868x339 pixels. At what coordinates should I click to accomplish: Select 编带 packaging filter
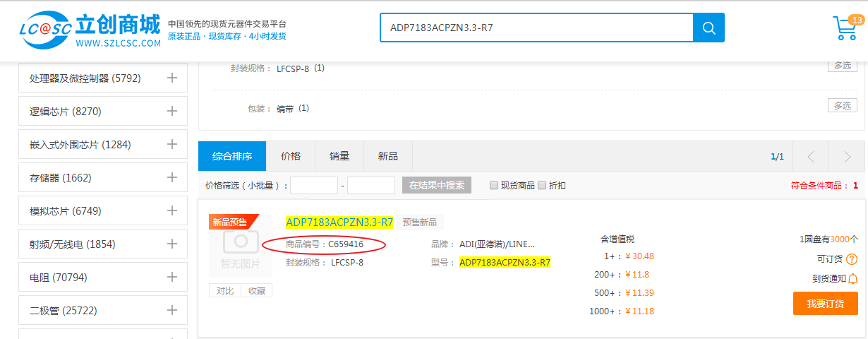click(x=285, y=109)
